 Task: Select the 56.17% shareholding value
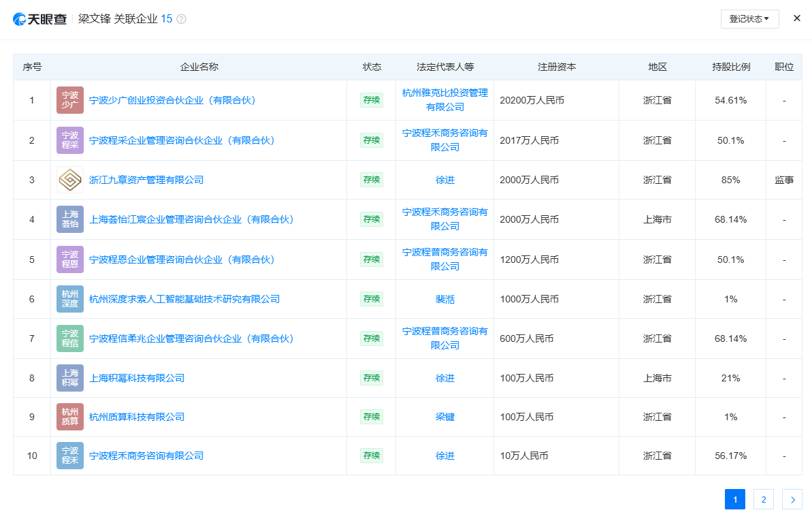coord(731,456)
